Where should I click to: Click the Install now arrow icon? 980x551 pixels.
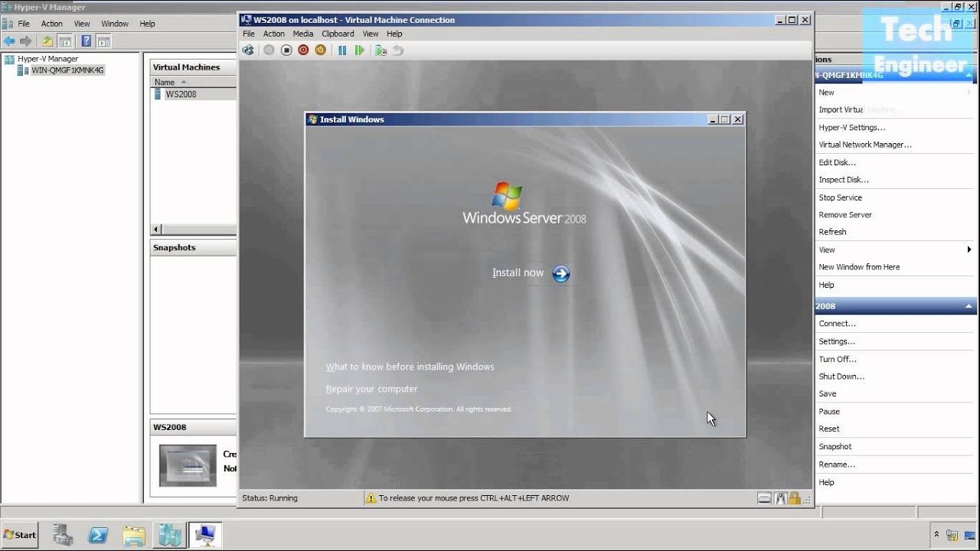click(x=561, y=274)
